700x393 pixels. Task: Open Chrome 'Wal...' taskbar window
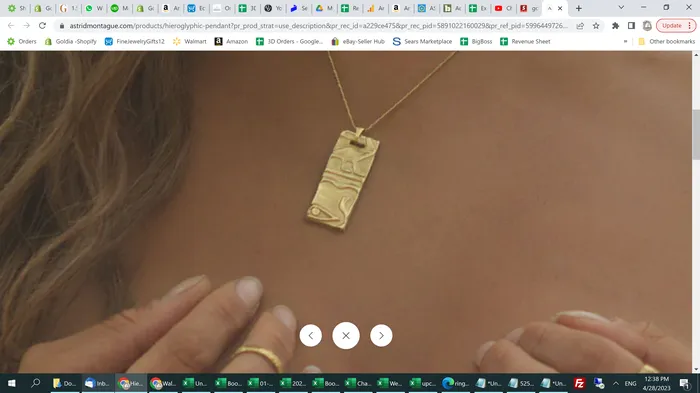pyautogui.click(x=163, y=383)
